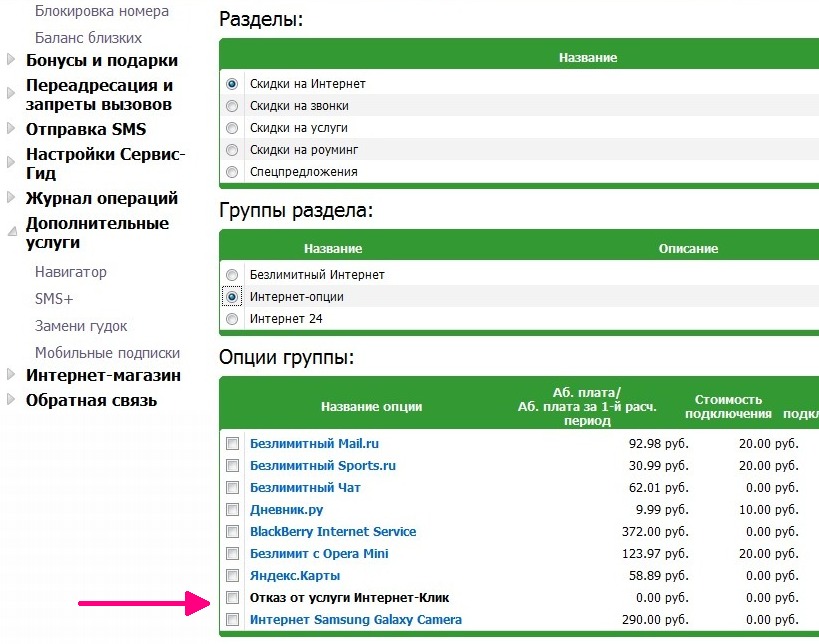Screen dimensions: 819x644
Task: Open 'Переадресация и запреты вызовов' menu section
Action: (99, 95)
